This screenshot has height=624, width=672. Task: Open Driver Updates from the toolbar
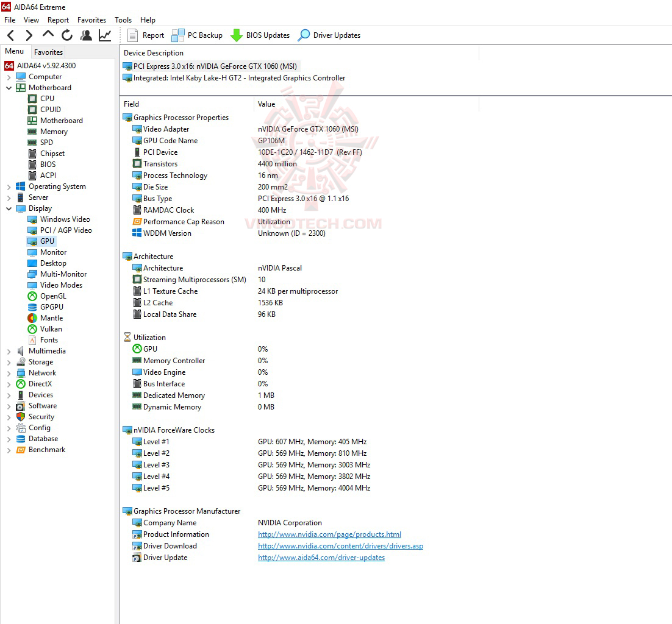[329, 35]
